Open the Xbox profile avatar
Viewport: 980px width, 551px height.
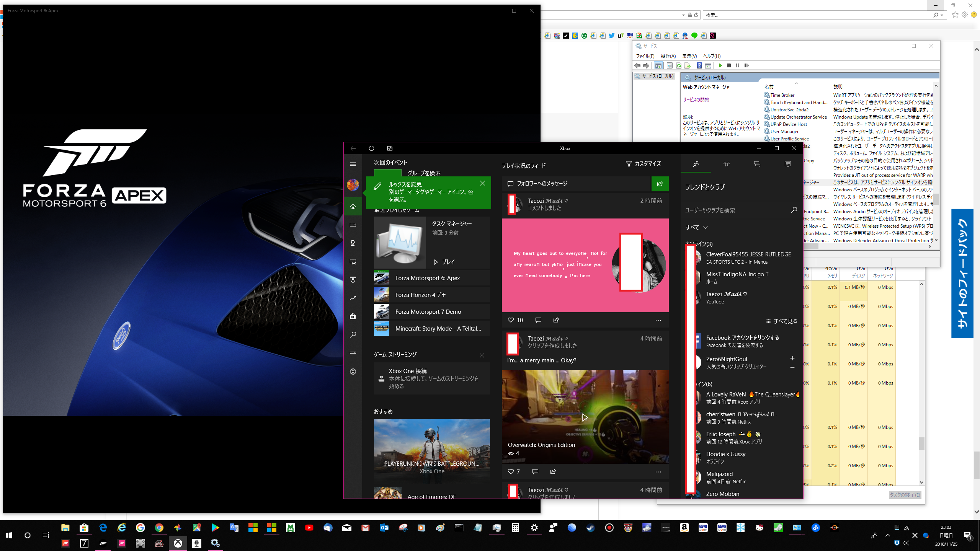point(353,185)
